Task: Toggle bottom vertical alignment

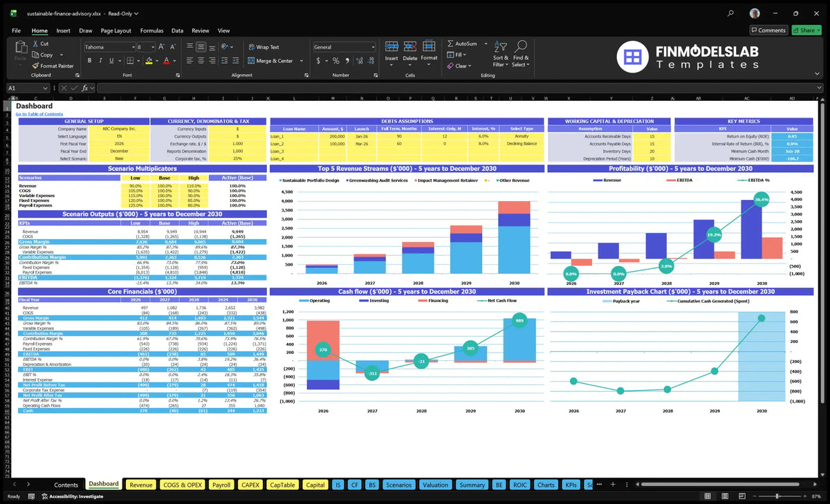Action: click(x=212, y=47)
